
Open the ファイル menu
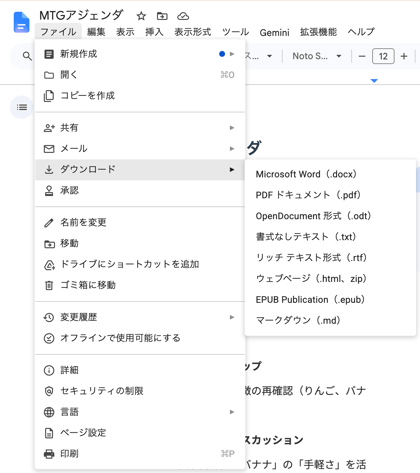pyautogui.click(x=58, y=32)
